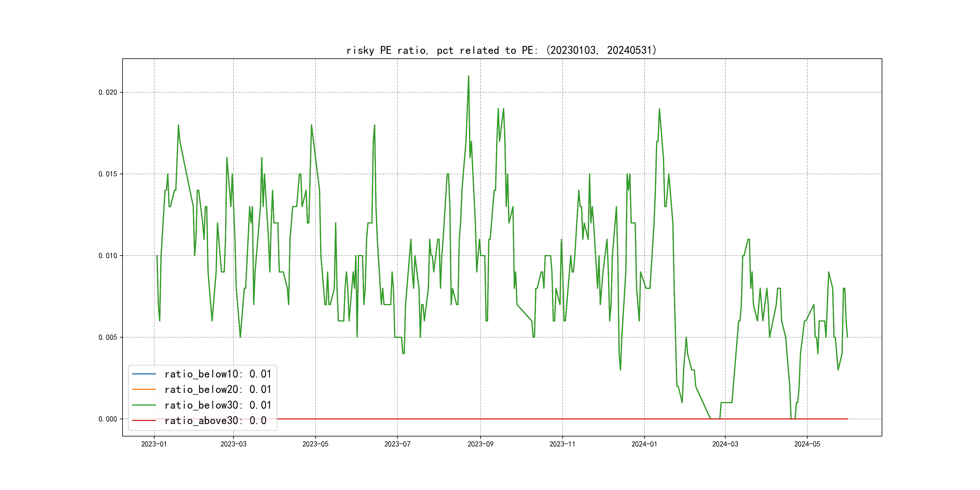Viewport: 980px width, 490px height.
Task: Click the red ratio_above30 legend line
Action: [x=144, y=421]
